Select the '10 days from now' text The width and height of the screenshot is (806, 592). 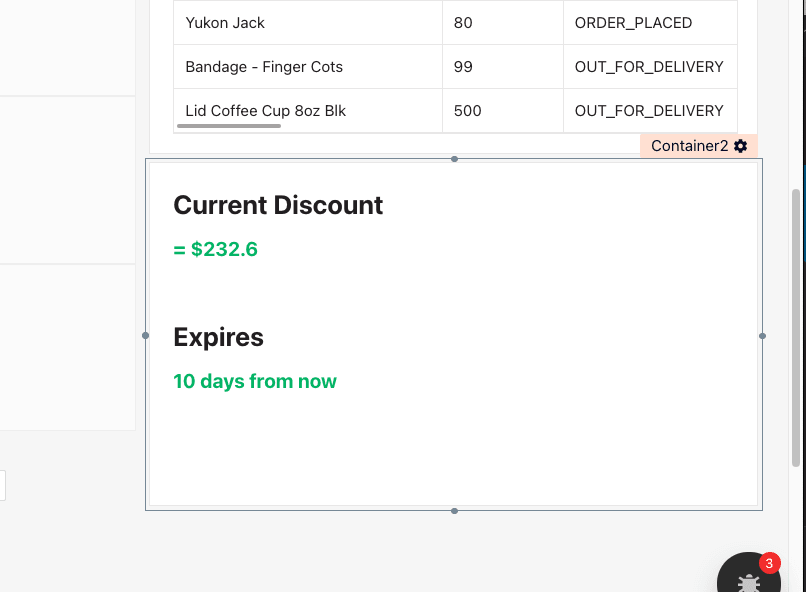point(255,381)
